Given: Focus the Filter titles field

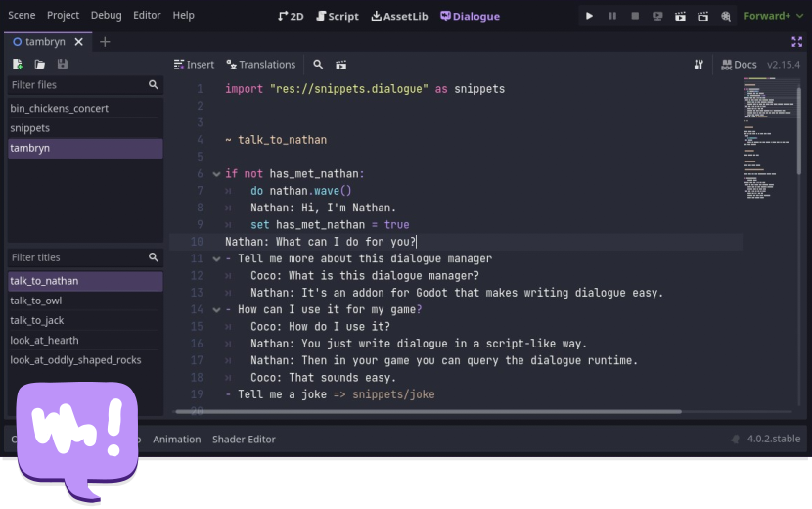Looking at the screenshot, I should tap(85, 257).
